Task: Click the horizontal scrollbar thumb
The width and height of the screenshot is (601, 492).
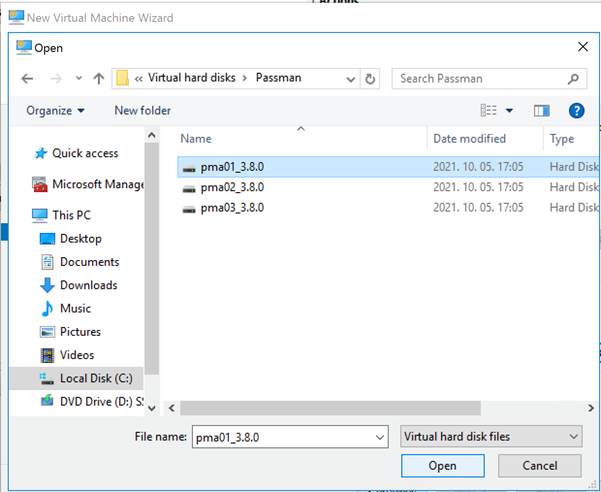Action: [x=330, y=408]
